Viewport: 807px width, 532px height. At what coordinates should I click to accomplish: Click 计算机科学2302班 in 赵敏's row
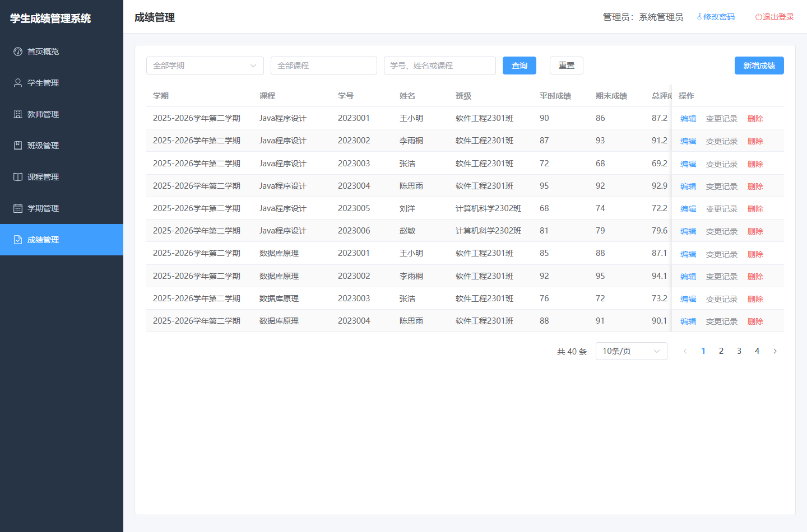point(489,231)
